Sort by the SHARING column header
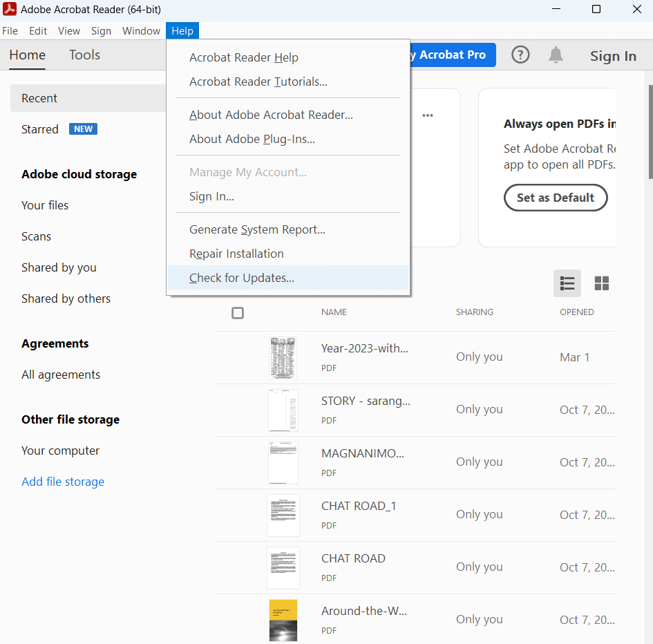Viewport: 653px width, 644px height. (x=474, y=312)
